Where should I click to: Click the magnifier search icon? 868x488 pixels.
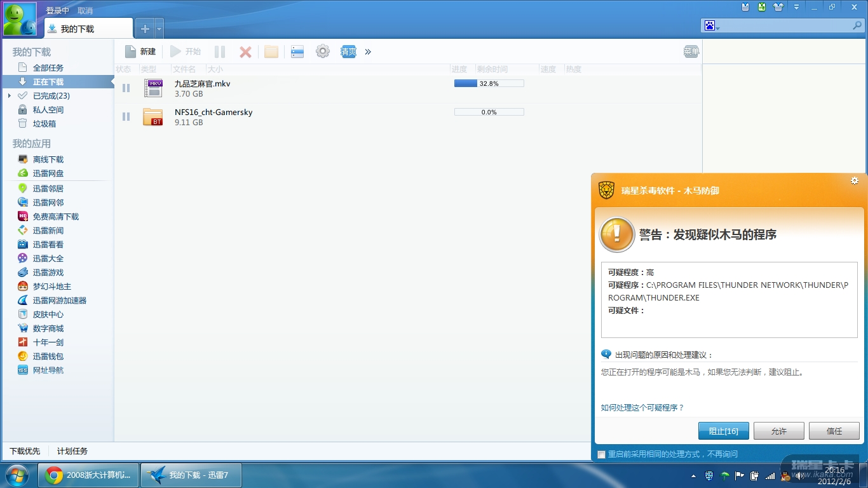[857, 26]
